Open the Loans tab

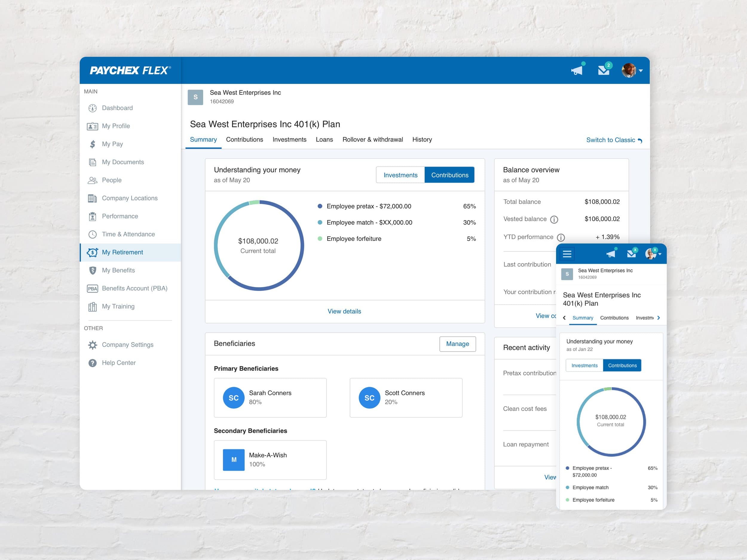click(x=324, y=139)
